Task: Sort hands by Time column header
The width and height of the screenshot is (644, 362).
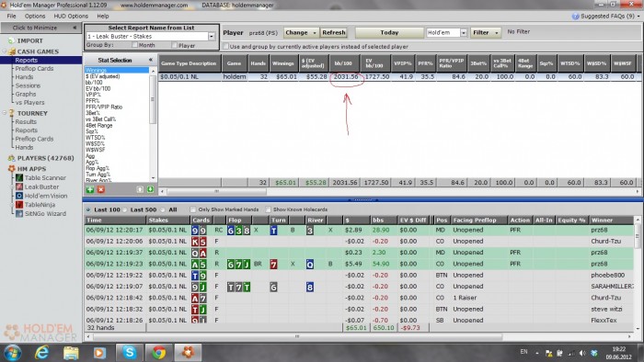Action: tap(115, 221)
